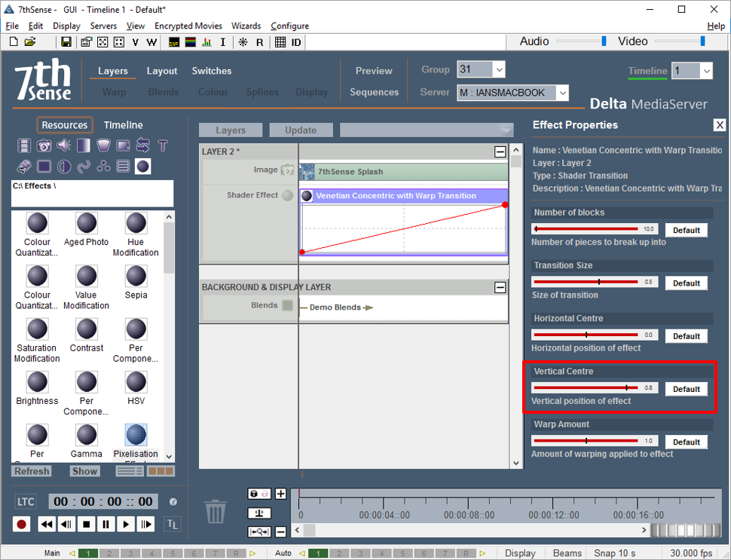This screenshot has width=731, height=560.
Task: Zoom in the timeline with plus button
Action: pyautogui.click(x=280, y=494)
